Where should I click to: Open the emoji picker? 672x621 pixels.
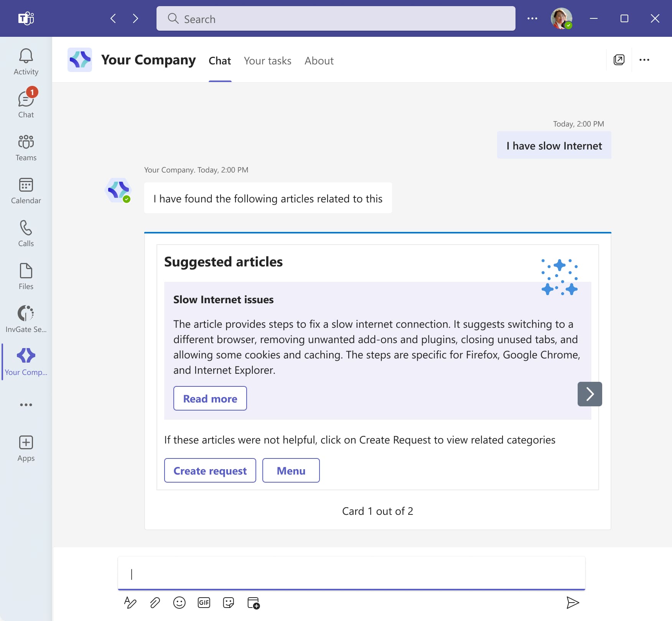pos(180,602)
